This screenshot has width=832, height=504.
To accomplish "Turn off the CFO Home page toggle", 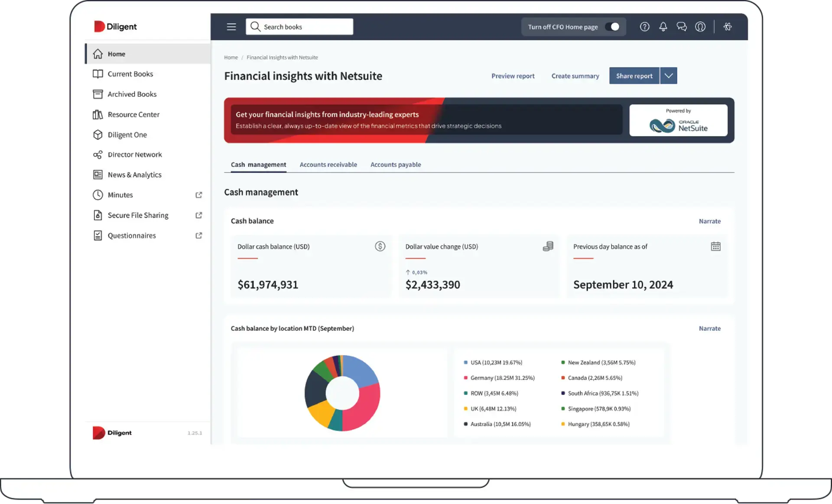I will pyautogui.click(x=614, y=26).
